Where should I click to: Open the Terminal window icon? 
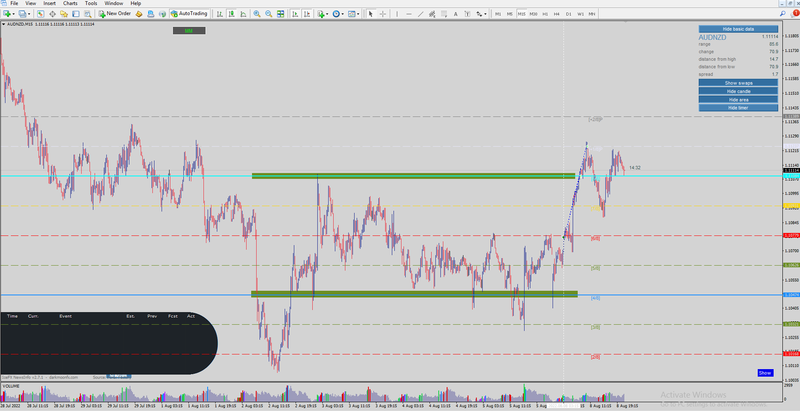(76, 14)
